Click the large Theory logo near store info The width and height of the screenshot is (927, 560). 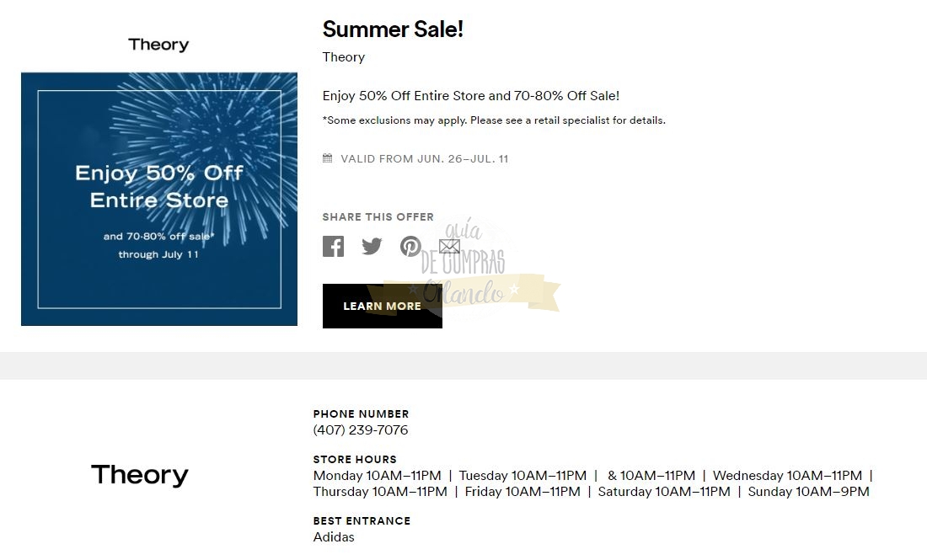(140, 475)
